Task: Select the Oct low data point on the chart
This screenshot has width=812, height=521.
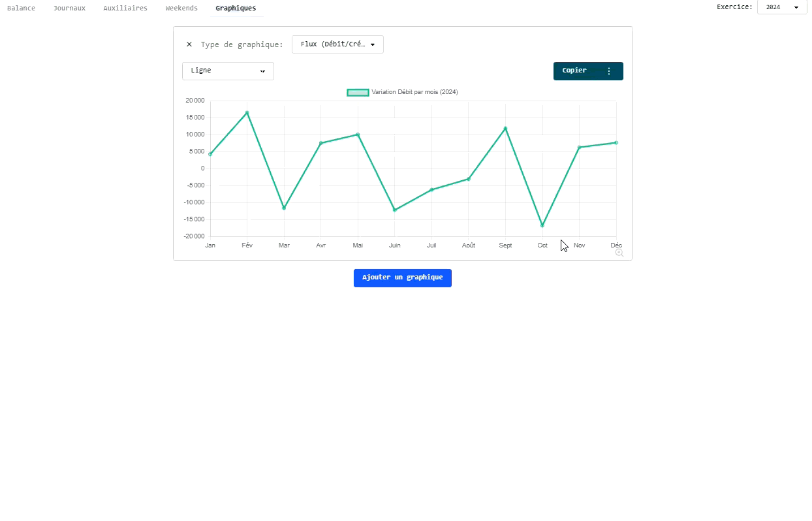Action: coord(542,225)
